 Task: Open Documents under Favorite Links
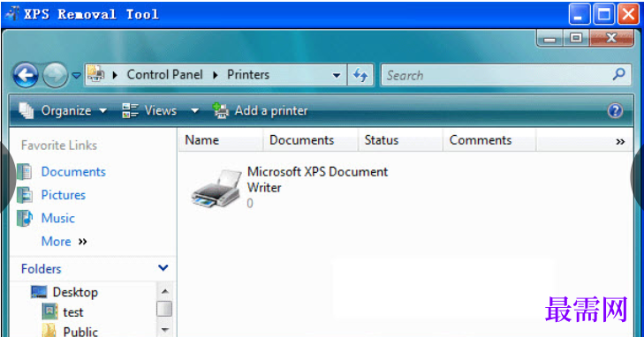coord(73,172)
